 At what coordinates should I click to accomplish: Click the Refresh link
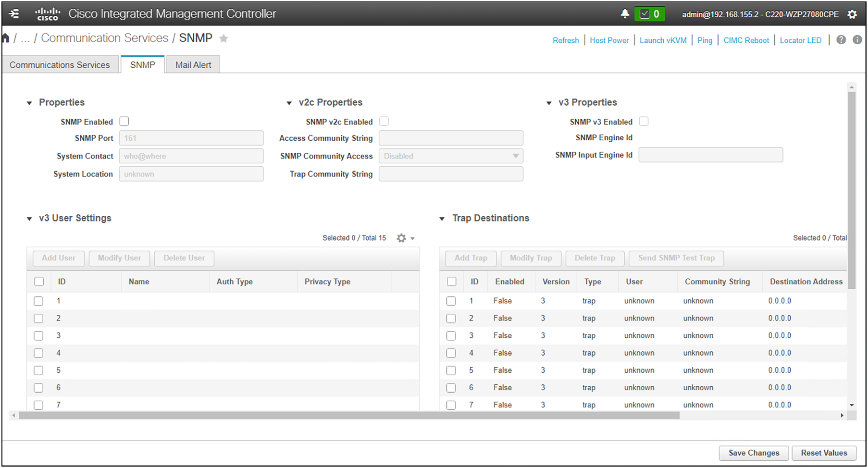coord(566,40)
